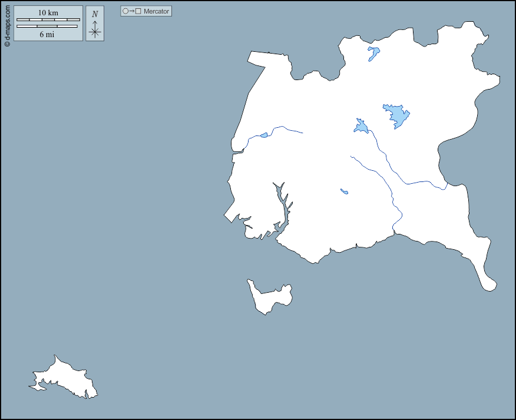Click the kilometer scale bar

(x=48, y=19)
